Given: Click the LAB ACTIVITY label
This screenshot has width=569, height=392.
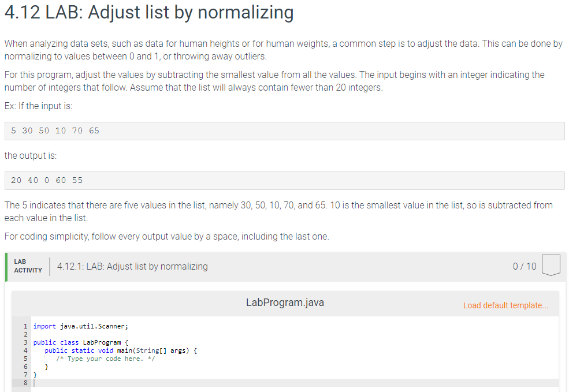Looking at the screenshot, I should [28, 266].
